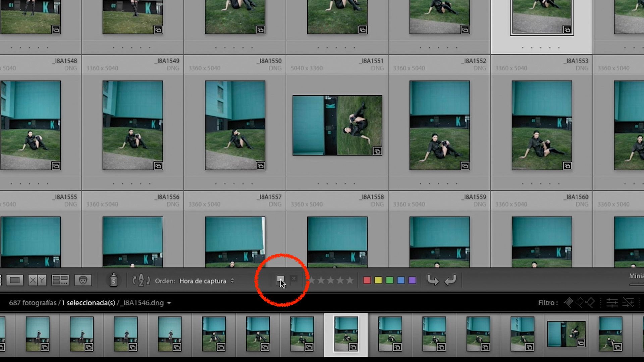This screenshot has width=644, height=362.
Task: Click the badge icon on _I8A1553 thumbnail
Action: point(567,166)
